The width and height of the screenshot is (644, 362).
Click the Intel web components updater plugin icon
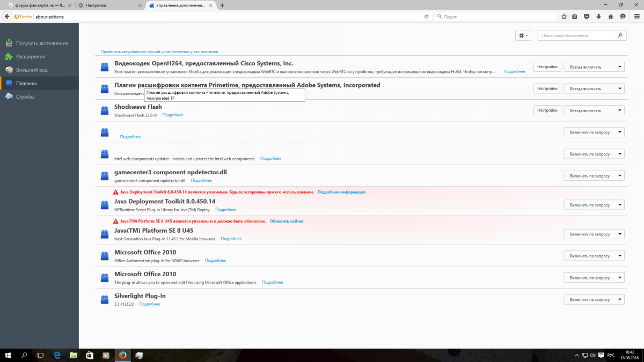(105, 154)
